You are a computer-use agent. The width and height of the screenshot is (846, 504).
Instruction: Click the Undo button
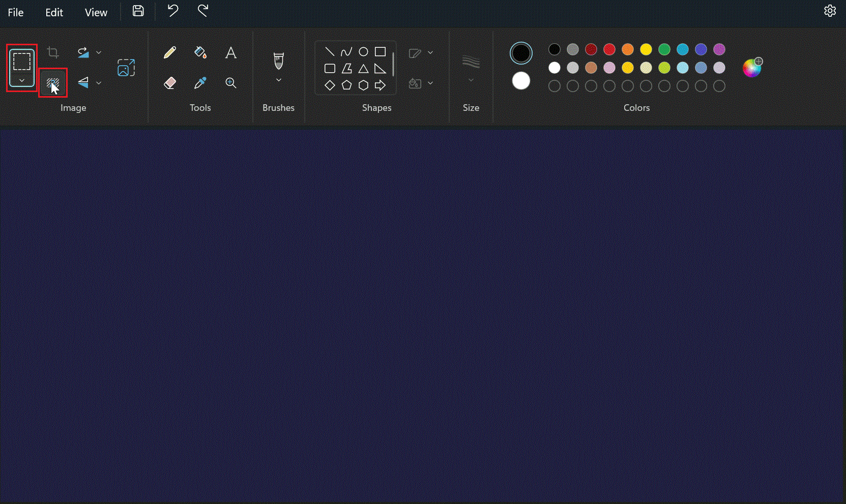[x=172, y=11]
